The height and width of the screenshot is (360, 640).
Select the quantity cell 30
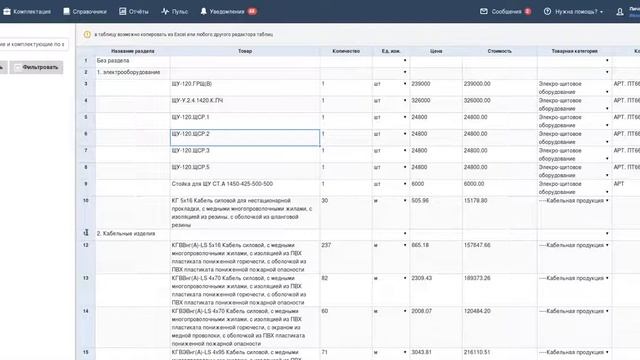[346, 213]
